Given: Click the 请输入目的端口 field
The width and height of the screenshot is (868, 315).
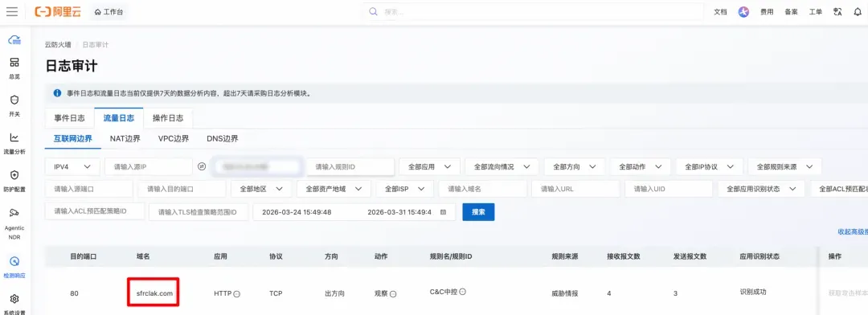Looking at the screenshot, I should 182,189.
